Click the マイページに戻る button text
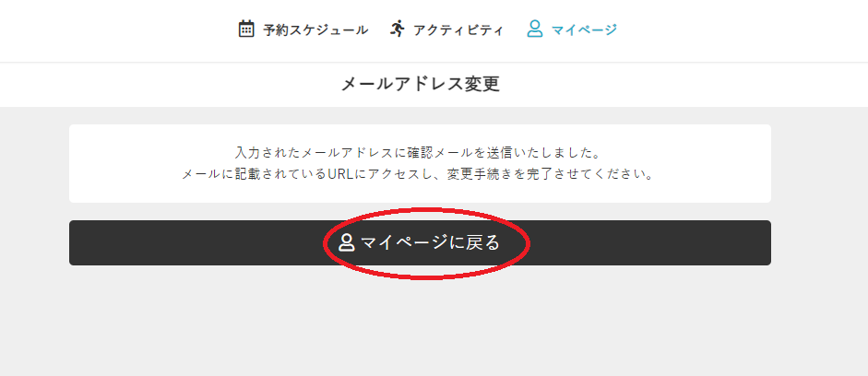Image resolution: width=868 pixels, height=376 pixels. pos(430,242)
